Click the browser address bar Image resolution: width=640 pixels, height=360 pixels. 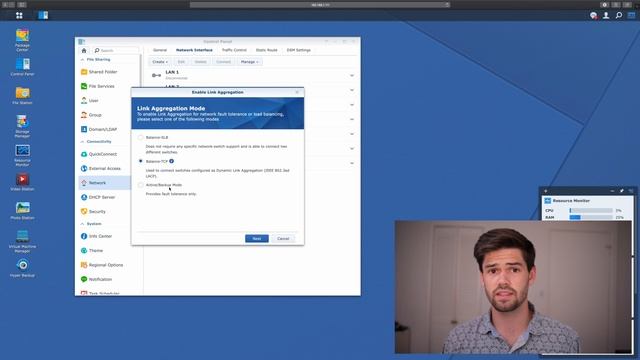click(320, 5)
